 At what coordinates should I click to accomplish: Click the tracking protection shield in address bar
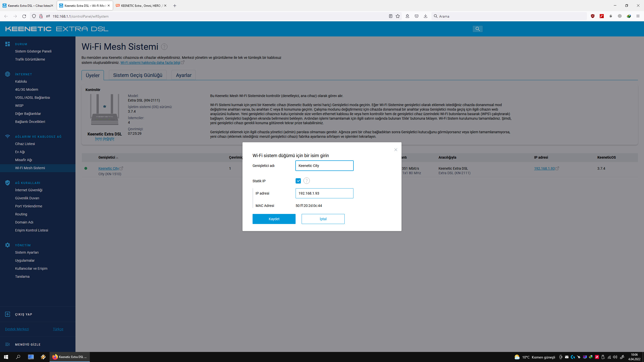34,16
